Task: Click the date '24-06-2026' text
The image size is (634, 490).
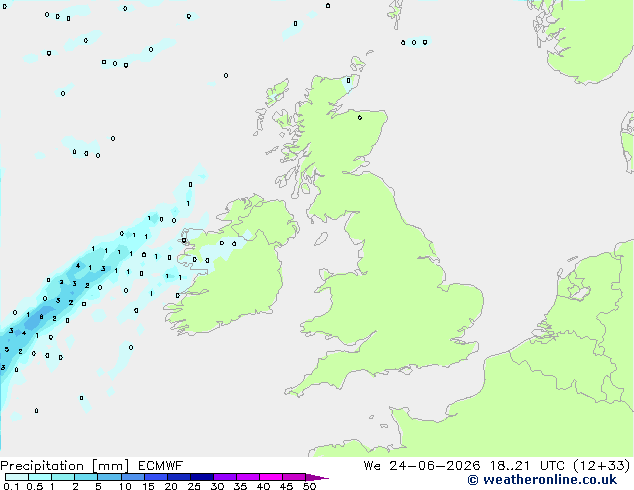Action: click(435, 466)
